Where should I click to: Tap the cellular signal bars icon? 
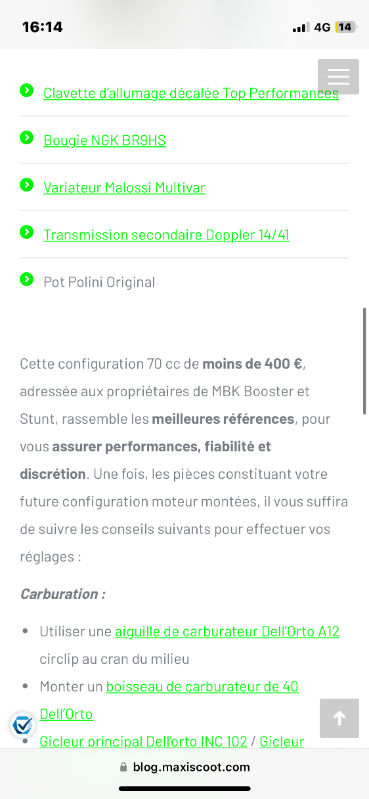point(301,28)
